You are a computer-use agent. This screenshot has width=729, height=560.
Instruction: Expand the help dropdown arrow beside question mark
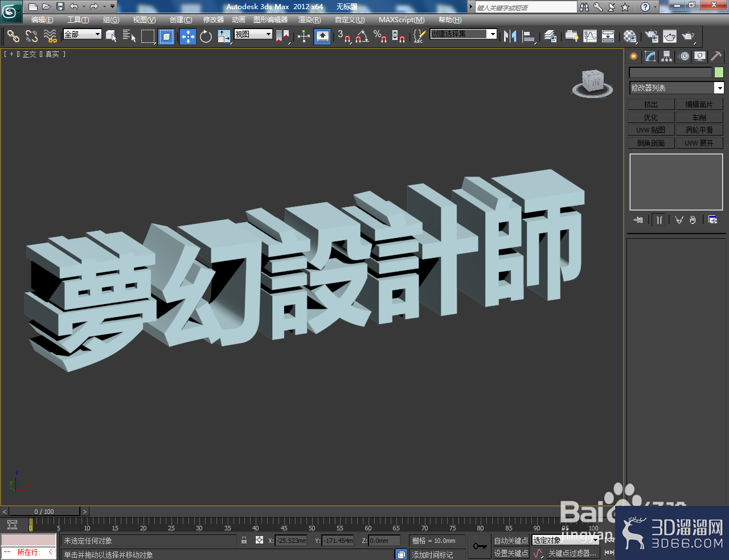(x=655, y=7)
